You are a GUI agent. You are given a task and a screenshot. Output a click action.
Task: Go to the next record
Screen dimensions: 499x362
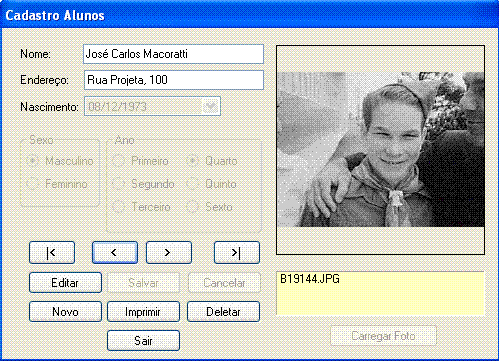point(169,253)
